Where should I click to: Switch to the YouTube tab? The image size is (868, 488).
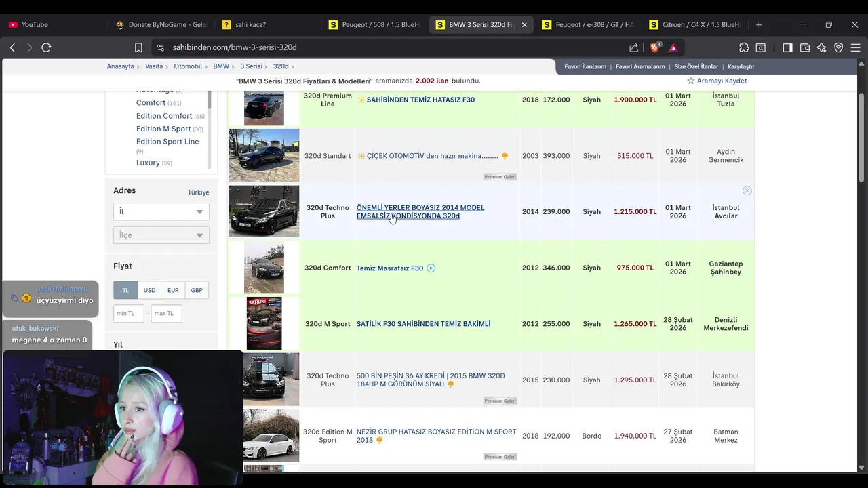[x=54, y=24]
